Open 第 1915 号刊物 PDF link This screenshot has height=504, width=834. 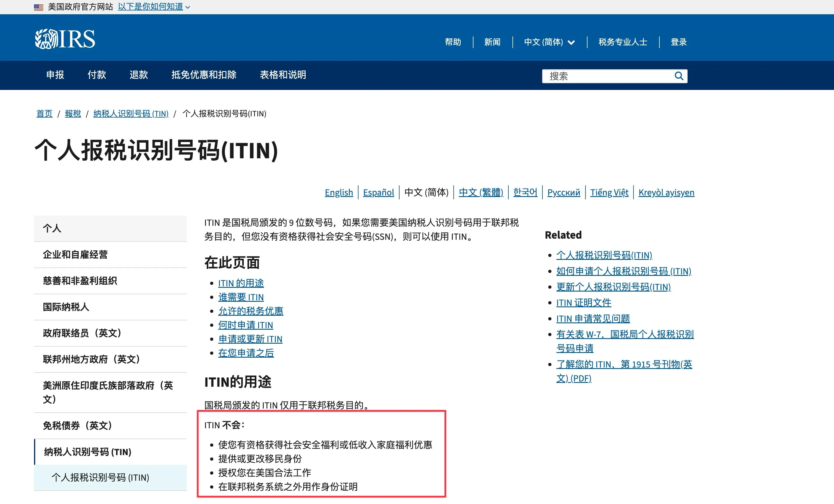(624, 371)
